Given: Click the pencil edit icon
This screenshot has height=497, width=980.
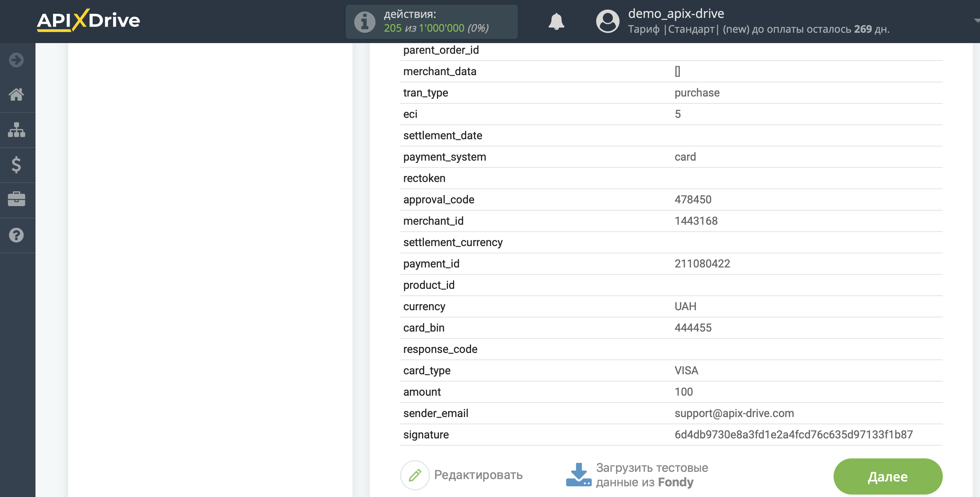Looking at the screenshot, I should 415,475.
